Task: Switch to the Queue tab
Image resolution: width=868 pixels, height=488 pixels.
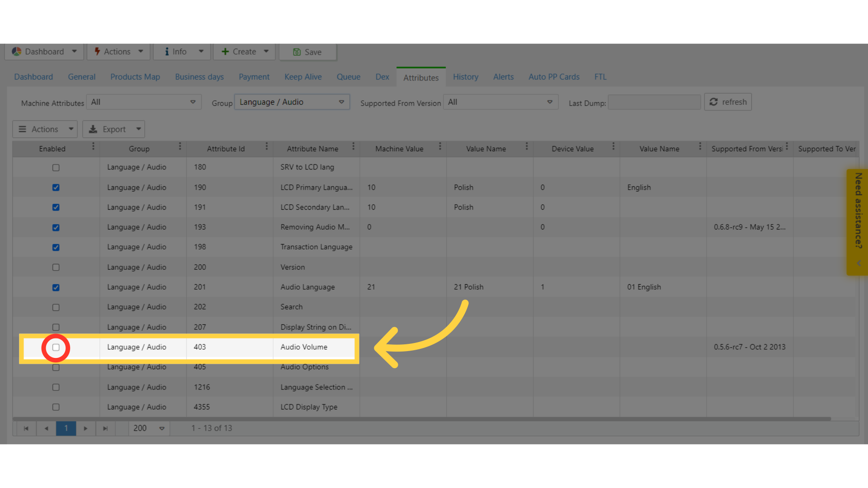Action: click(349, 77)
